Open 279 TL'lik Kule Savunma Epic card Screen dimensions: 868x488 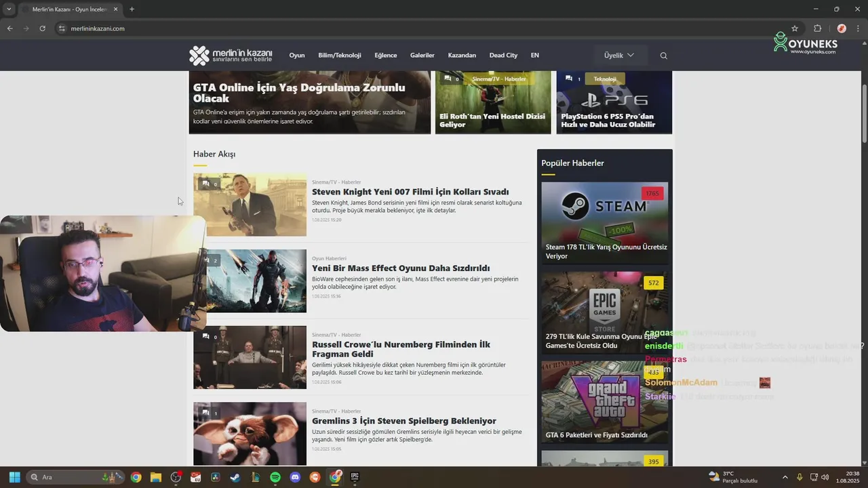click(604, 312)
